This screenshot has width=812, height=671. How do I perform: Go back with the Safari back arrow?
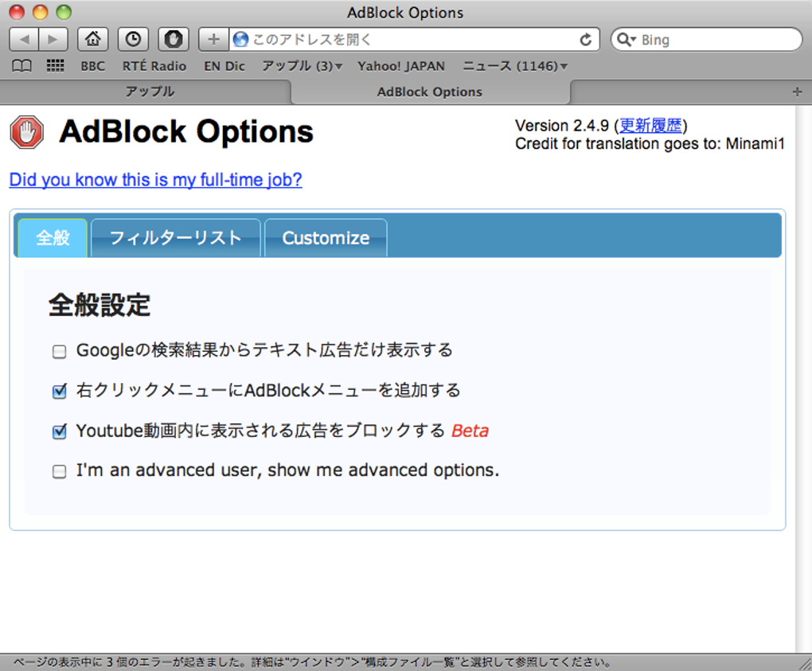25,39
